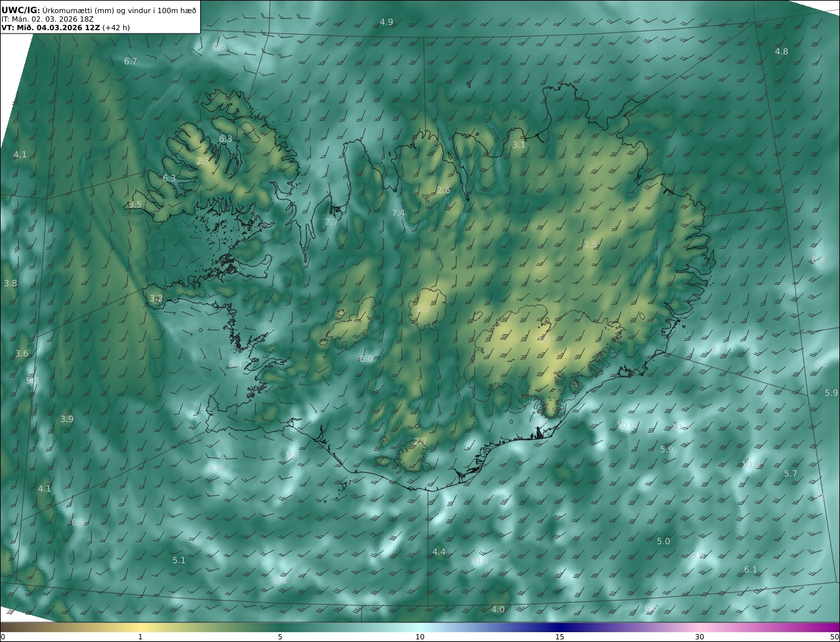
Task: Click the map value 5.1
Action: pyautogui.click(x=179, y=561)
